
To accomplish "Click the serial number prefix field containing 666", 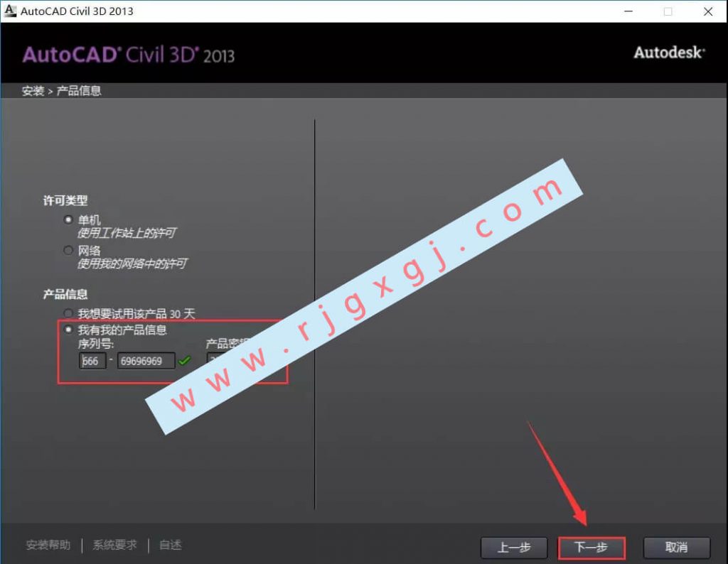I will click(92, 361).
